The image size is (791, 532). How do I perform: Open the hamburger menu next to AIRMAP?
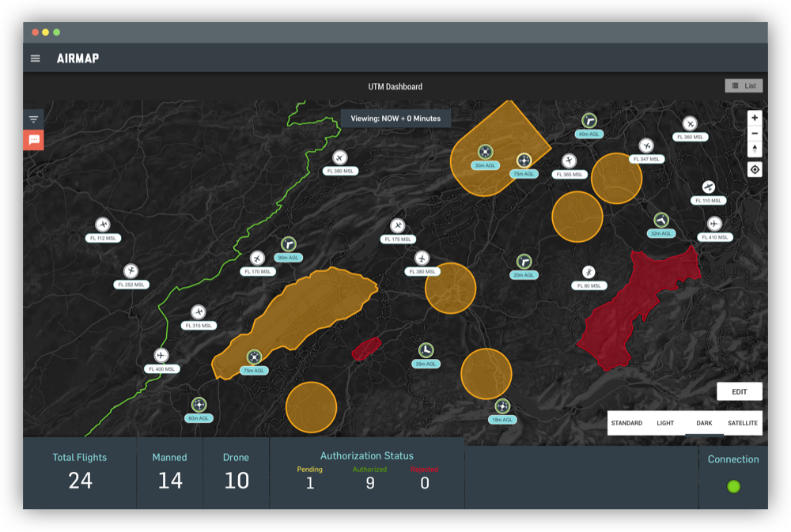pos(35,58)
